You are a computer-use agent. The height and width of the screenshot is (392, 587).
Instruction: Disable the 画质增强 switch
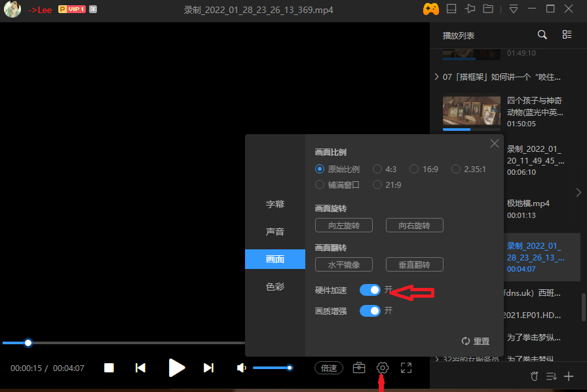pyautogui.click(x=370, y=311)
